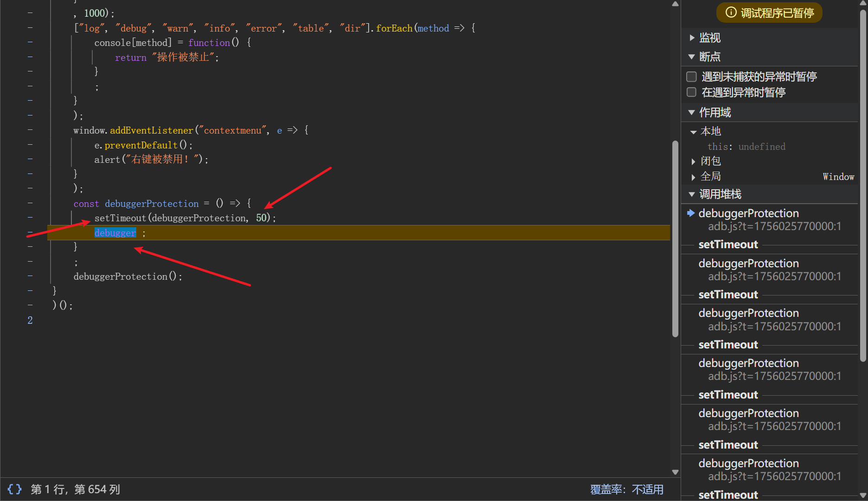Click the code editor scroll-down arrow

click(675, 472)
